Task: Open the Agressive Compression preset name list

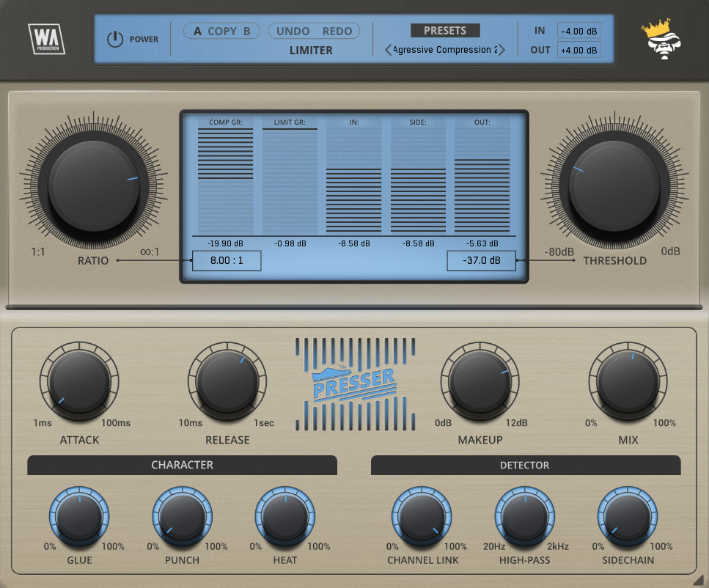Action: (445, 50)
